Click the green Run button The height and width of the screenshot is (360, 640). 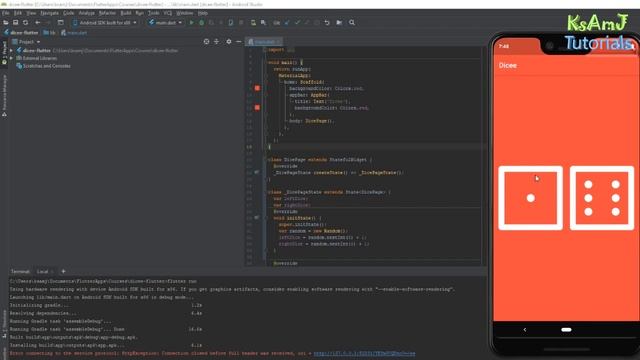point(191,23)
